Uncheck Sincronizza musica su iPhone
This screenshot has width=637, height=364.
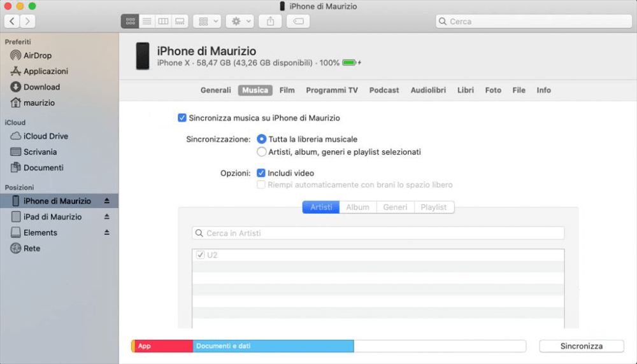[x=183, y=118]
